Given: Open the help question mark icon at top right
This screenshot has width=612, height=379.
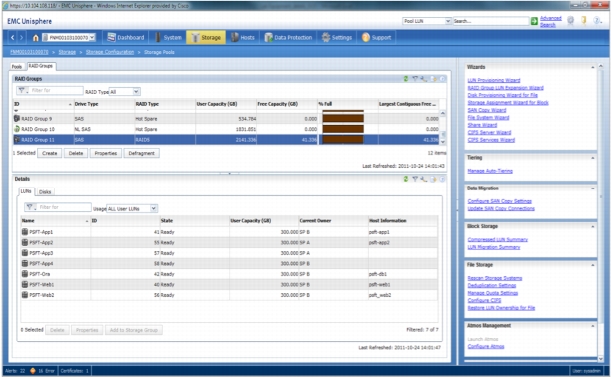Looking at the screenshot, I should (597, 21).
